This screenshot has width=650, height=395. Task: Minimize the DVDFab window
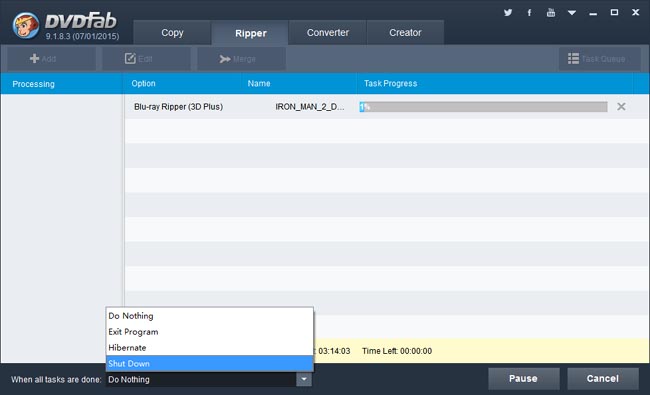click(593, 13)
